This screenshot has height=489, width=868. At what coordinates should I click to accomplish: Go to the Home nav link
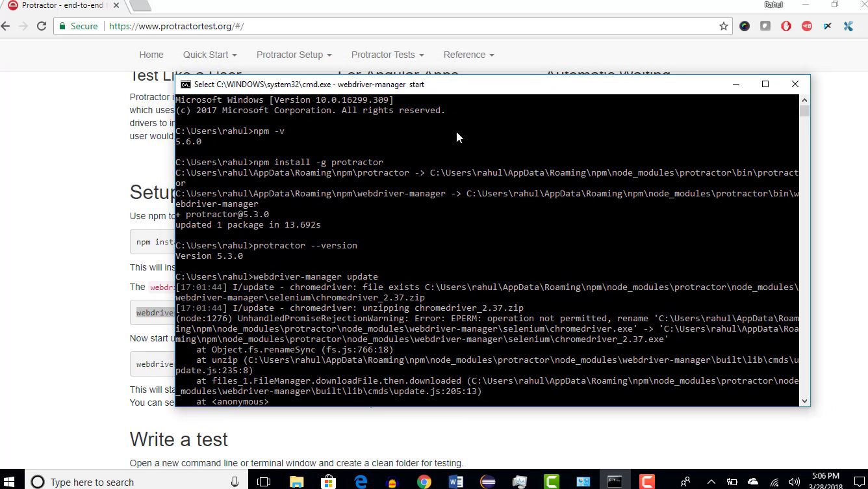coord(151,55)
